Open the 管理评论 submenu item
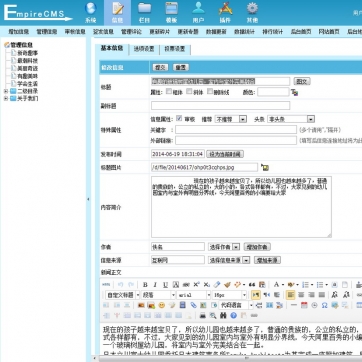362x362 pixels. (131, 32)
